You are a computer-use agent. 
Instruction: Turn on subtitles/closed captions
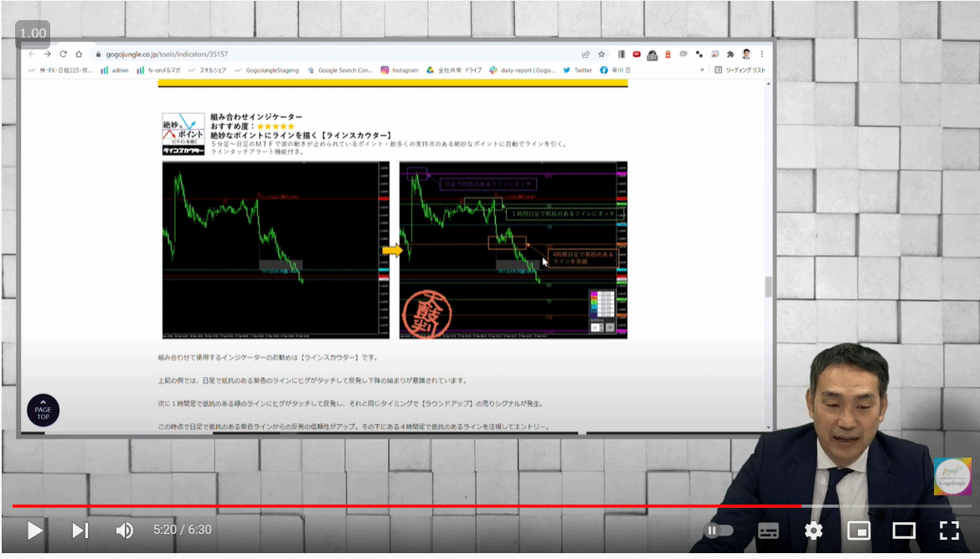tap(768, 530)
